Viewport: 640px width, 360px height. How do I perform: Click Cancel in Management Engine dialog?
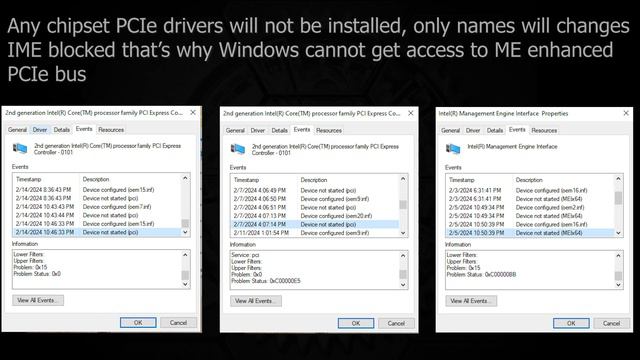click(x=611, y=323)
